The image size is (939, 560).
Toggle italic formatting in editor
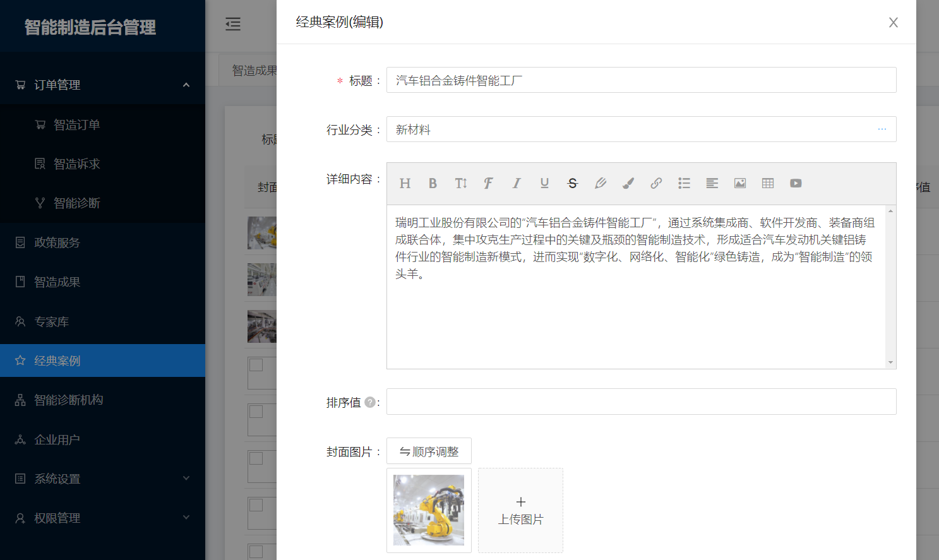pyautogui.click(x=517, y=183)
